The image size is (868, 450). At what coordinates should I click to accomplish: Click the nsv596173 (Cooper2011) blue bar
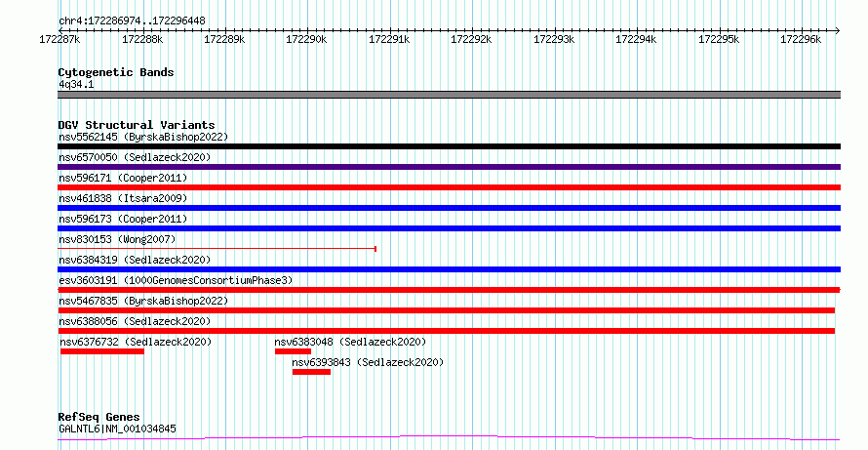coord(449,228)
